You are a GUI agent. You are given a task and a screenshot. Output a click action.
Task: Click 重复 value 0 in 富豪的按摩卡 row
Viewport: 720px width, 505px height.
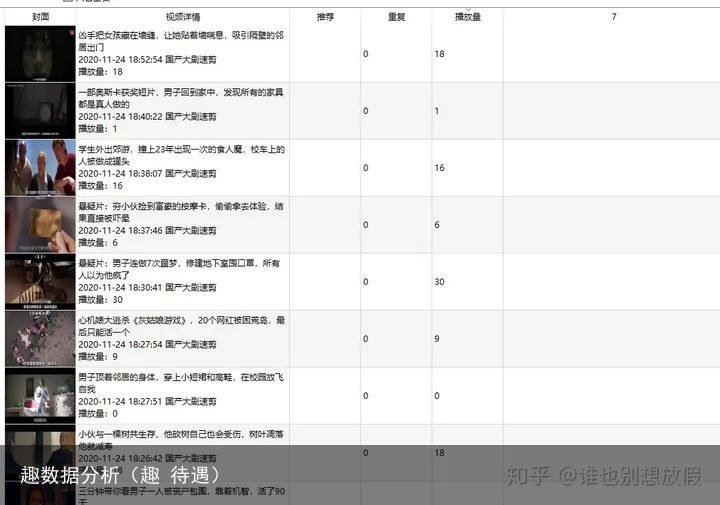[x=366, y=224]
